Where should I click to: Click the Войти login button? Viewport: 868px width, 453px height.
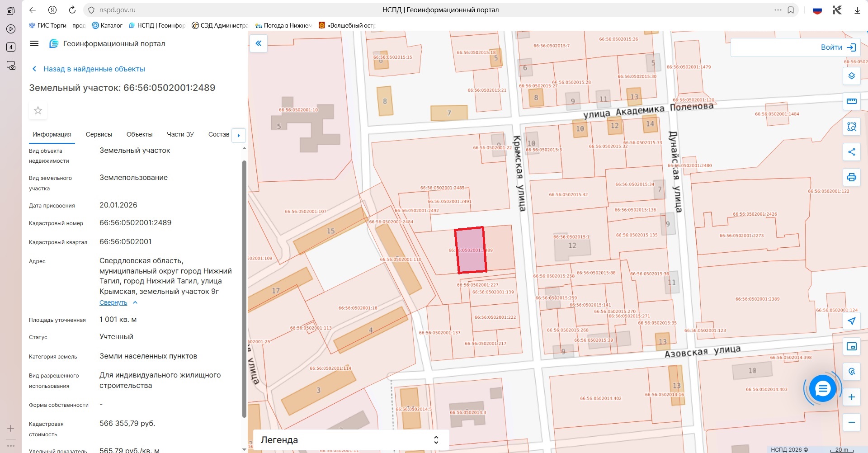(x=838, y=47)
